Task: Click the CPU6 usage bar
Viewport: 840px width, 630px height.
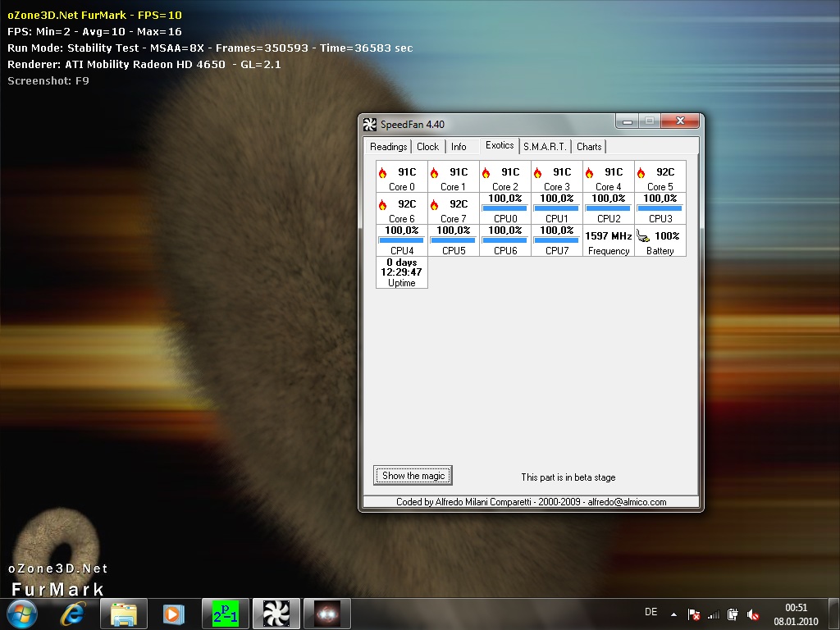Action: pyautogui.click(x=504, y=240)
